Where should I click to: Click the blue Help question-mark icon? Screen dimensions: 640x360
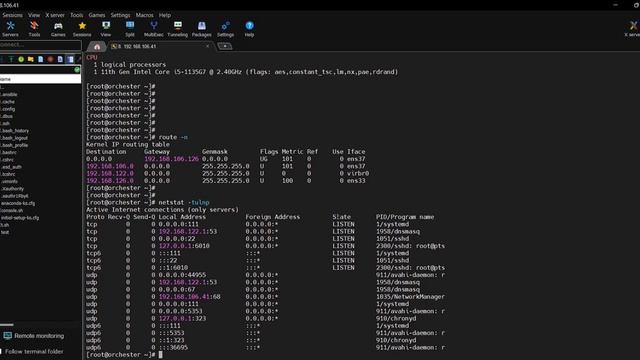249,26
